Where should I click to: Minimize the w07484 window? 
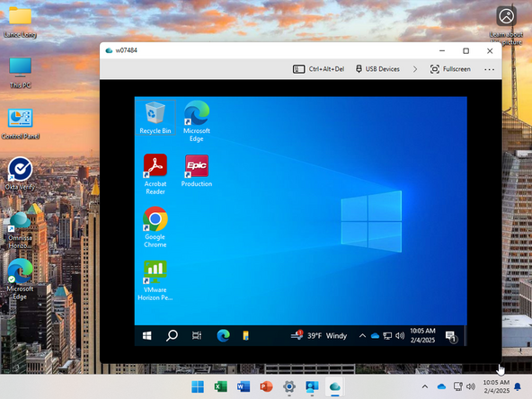[x=442, y=51]
